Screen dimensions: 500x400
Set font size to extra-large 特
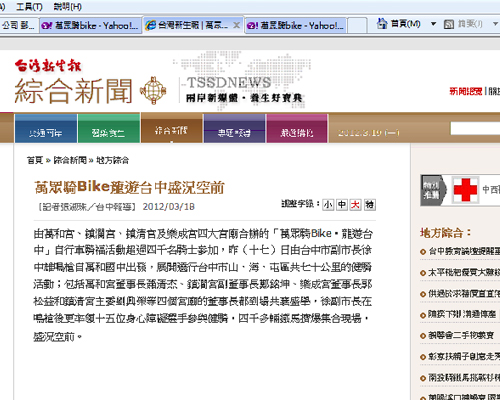[x=370, y=204]
